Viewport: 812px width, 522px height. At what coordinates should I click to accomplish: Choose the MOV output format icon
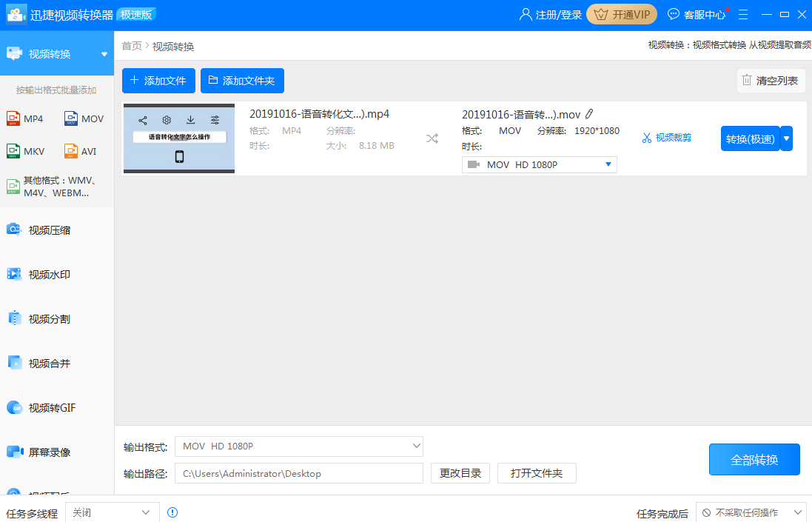point(71,118)
